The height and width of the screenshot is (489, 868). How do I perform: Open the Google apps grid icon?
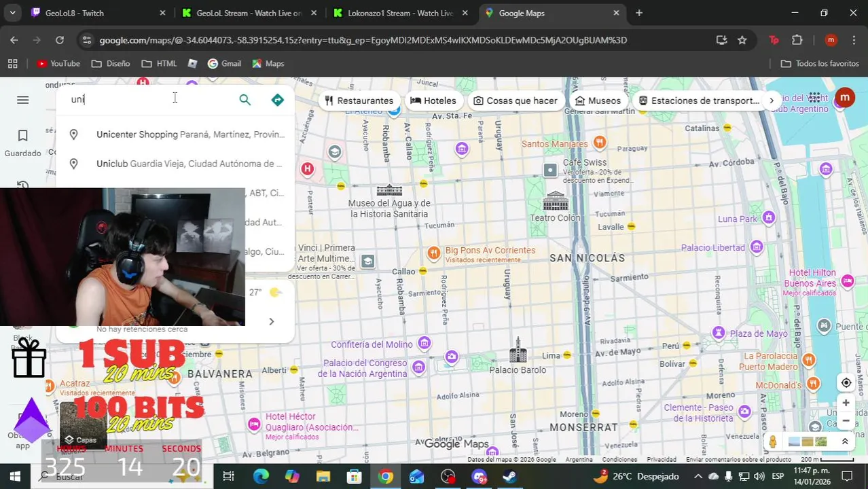click(814, 98)
